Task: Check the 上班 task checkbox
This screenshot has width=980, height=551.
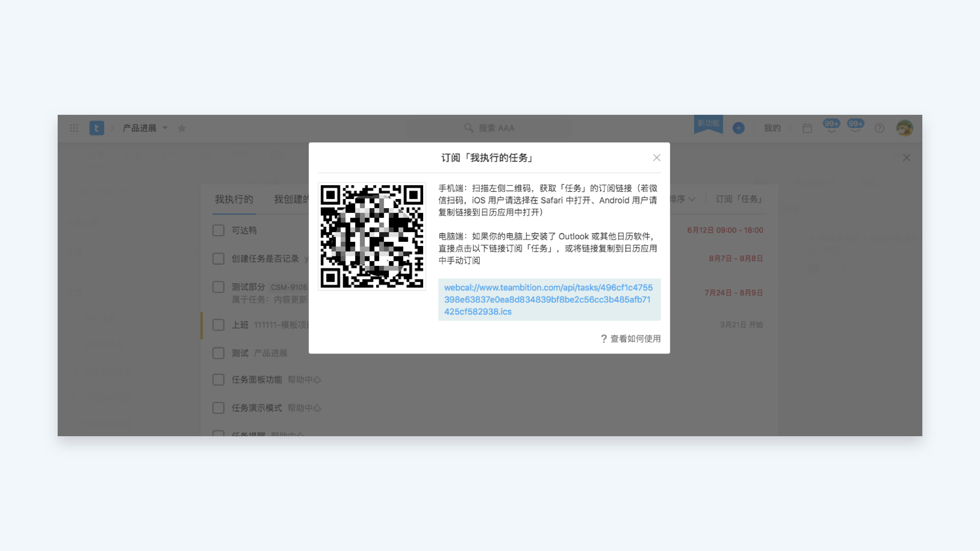Action: click(x=218, y=325)
